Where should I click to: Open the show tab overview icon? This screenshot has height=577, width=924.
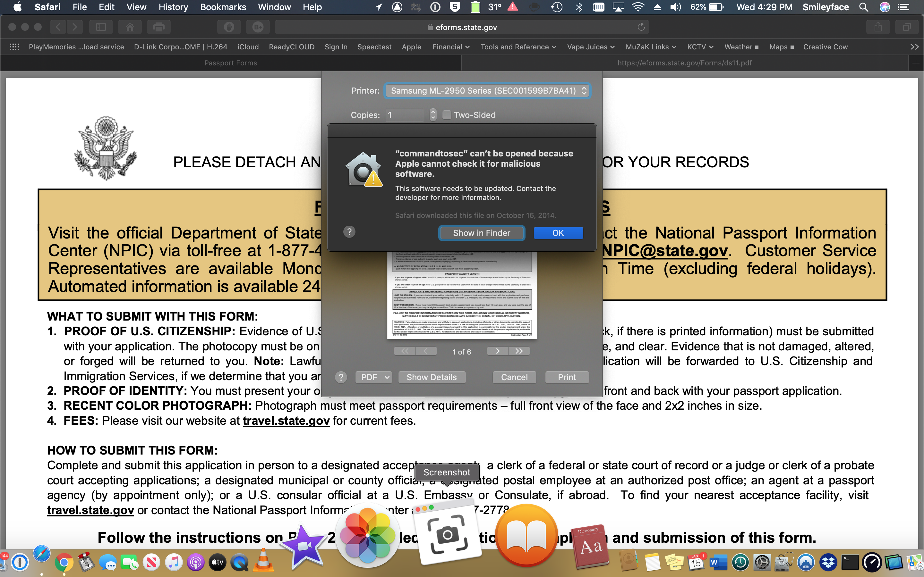pyautogui.click(x=907, y=27)
